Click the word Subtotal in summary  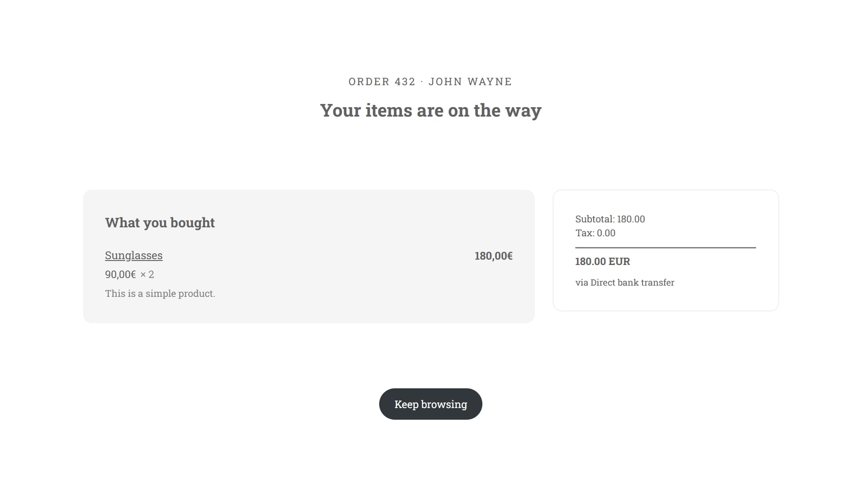[x=595, y=219]
